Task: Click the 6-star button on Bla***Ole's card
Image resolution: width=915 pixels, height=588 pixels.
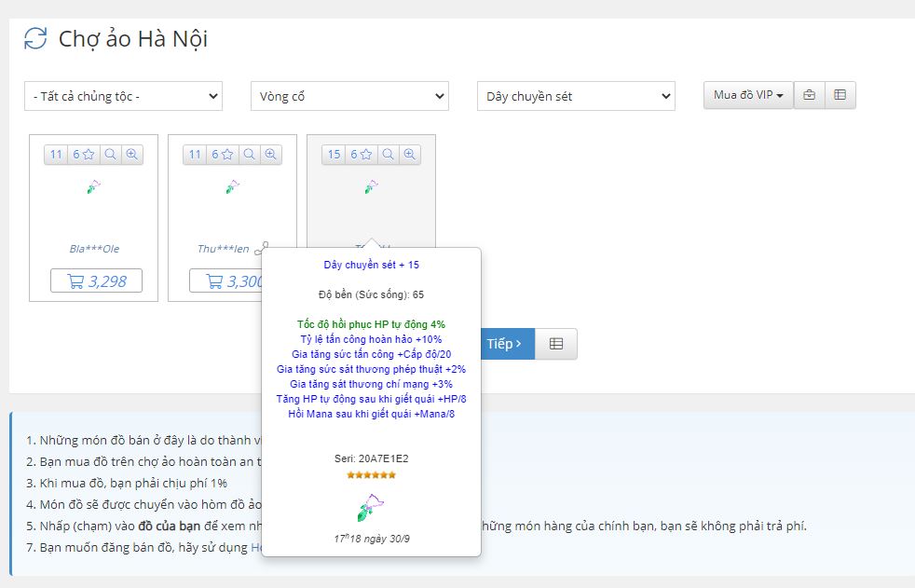Action: pos(83,155)
